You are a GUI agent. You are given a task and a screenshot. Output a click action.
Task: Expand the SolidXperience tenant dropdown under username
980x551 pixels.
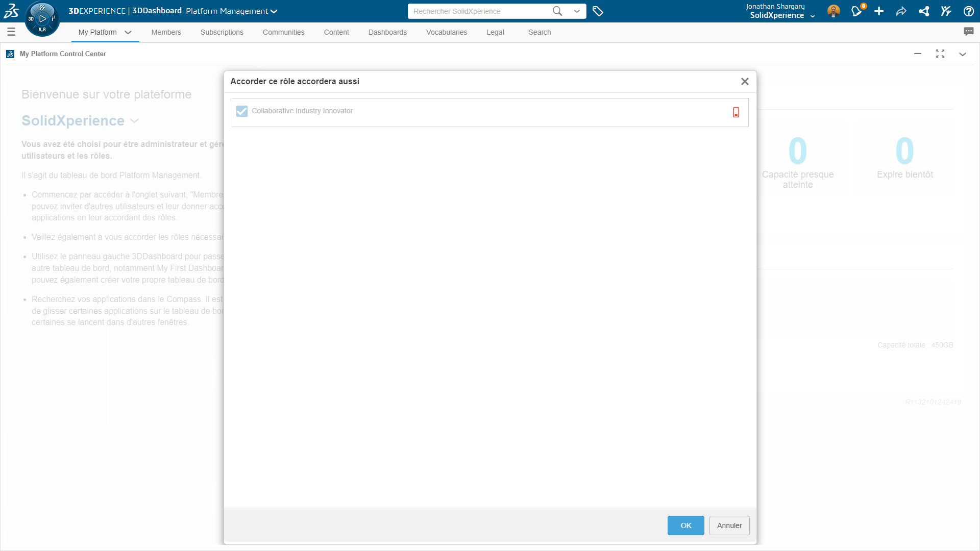(x=813, y=16)
